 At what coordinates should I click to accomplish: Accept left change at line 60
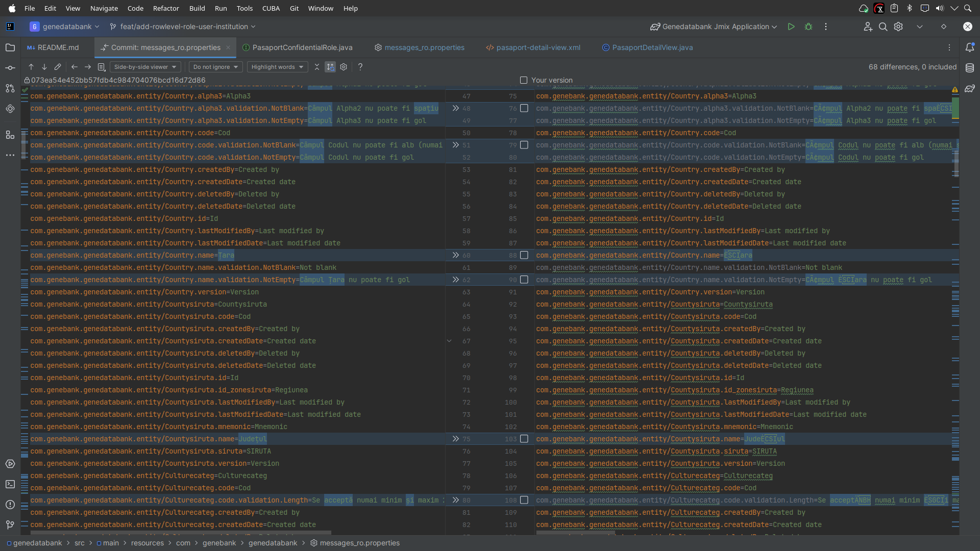(455, 255)
